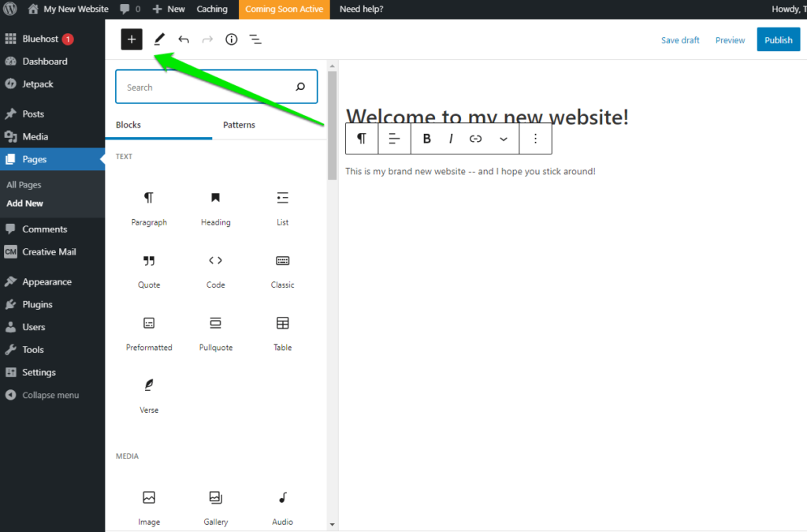The image size is (807, 532).
Task: Insert a Gallery block
Action: 216,508
